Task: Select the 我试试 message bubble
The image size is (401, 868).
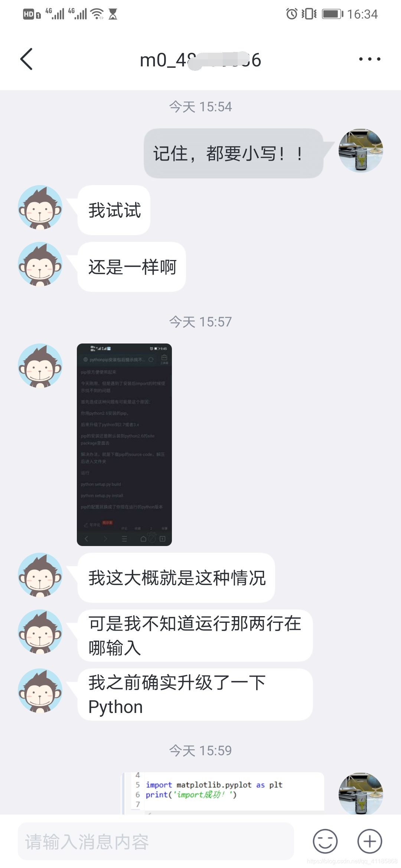Action: point(114,210)
